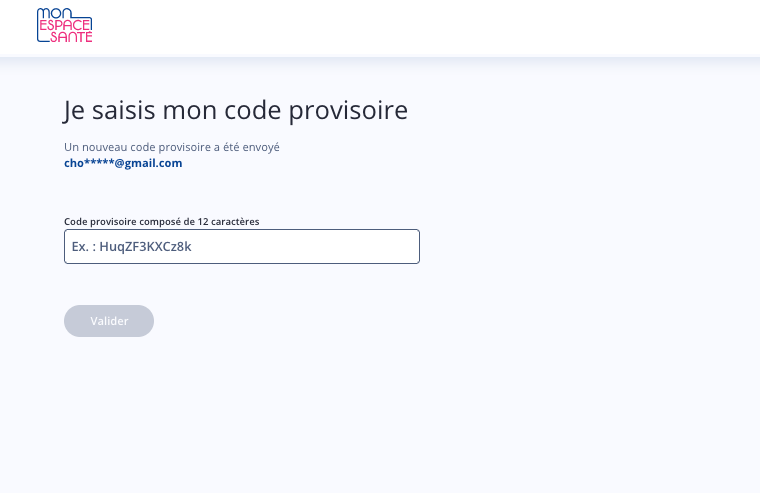
Task: Select the masked email cho*****@gmail.com
Action: click(123, 163)
